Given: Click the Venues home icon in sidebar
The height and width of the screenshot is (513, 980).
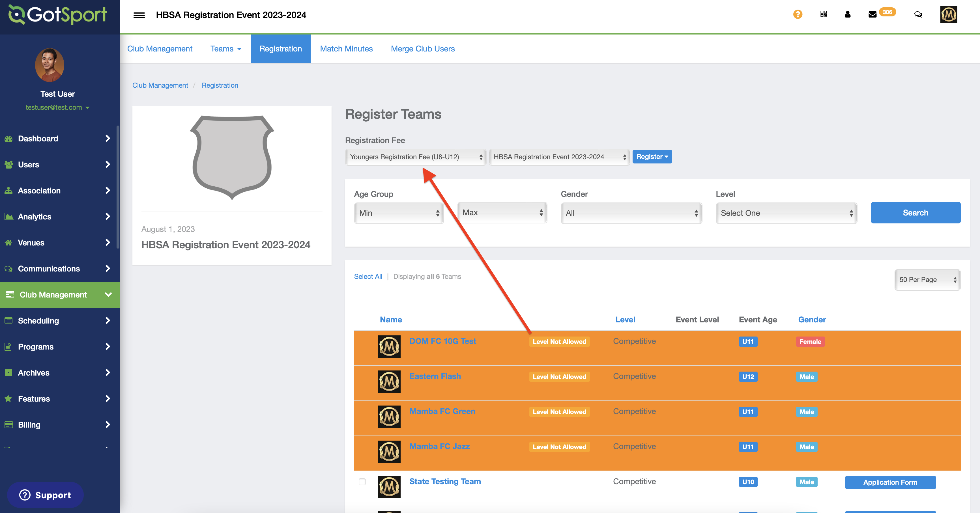Looking at the screenshot, I should tap(8, 243).
